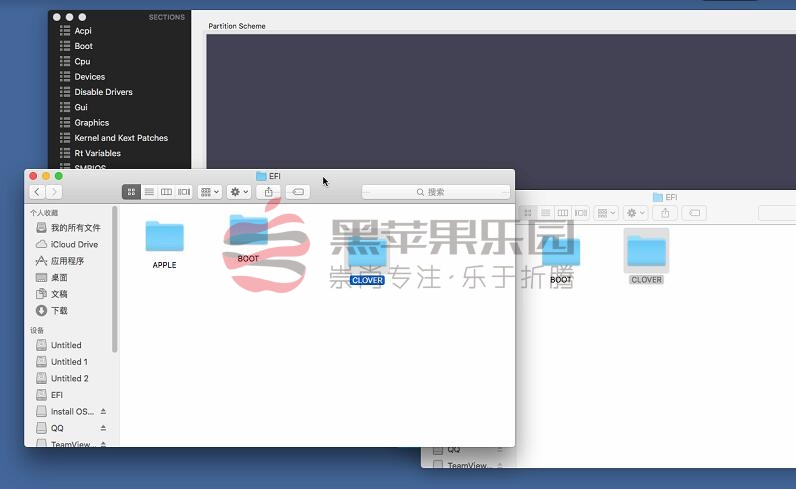Switch front Finder to icon view
796x489 pixels.
(x=131, y=192)
